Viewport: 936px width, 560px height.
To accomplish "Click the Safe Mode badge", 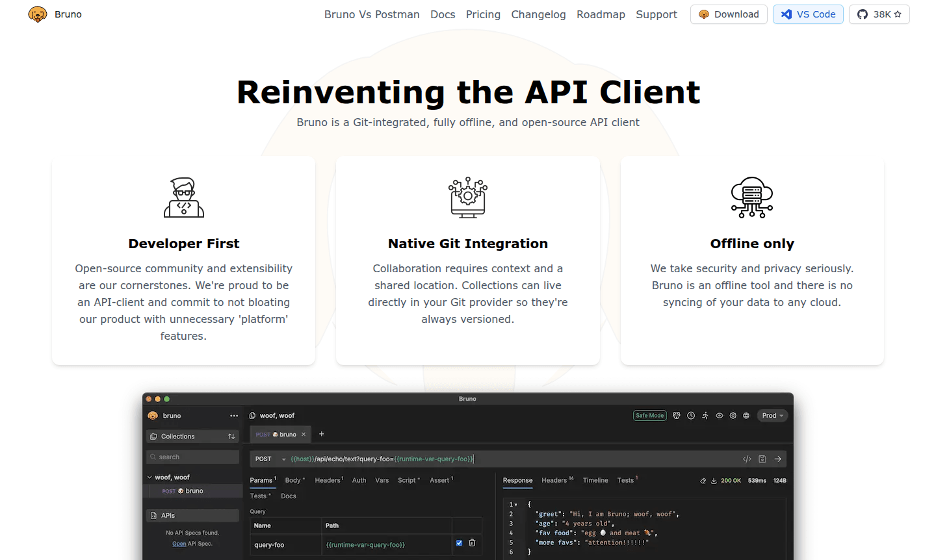I will [649, 415].
